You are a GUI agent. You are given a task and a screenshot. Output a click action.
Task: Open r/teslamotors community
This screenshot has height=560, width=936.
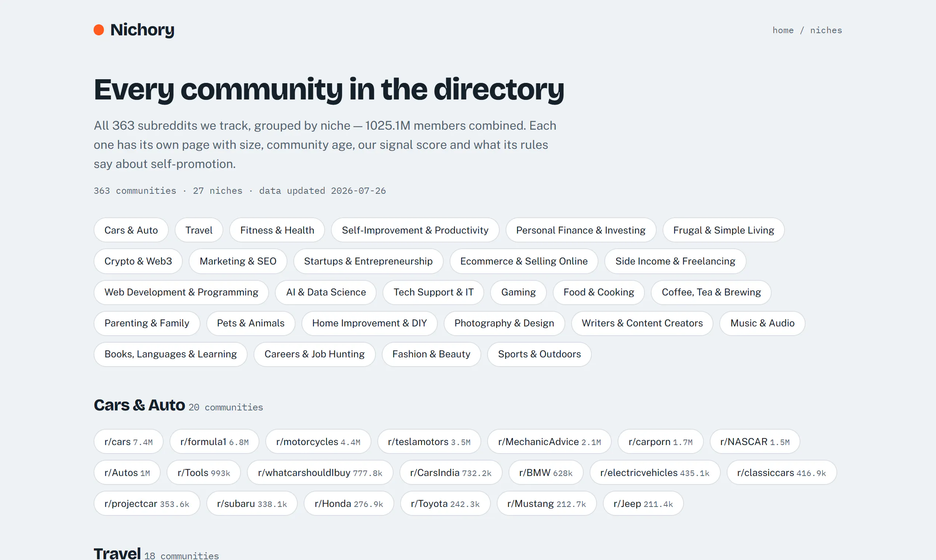tap(429, 441)
